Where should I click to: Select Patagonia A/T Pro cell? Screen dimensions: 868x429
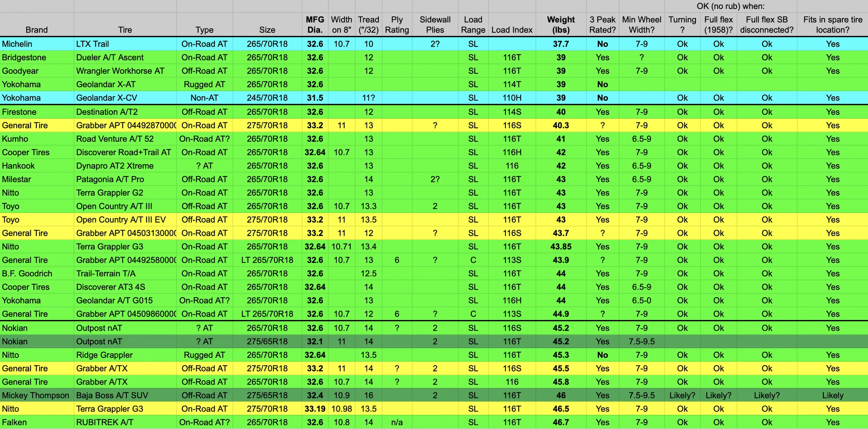click(125, 179)
